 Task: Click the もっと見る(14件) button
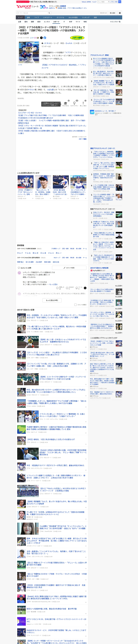(x=52, y=300)
